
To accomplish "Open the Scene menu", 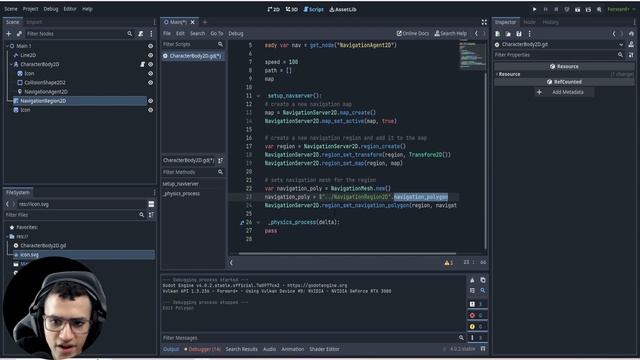I will [x=11, y=9].
